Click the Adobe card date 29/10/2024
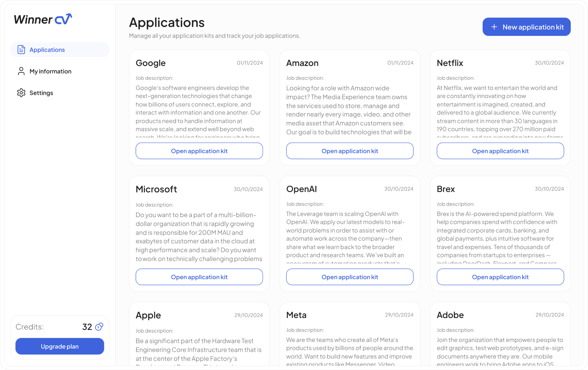 pos(550,315)
